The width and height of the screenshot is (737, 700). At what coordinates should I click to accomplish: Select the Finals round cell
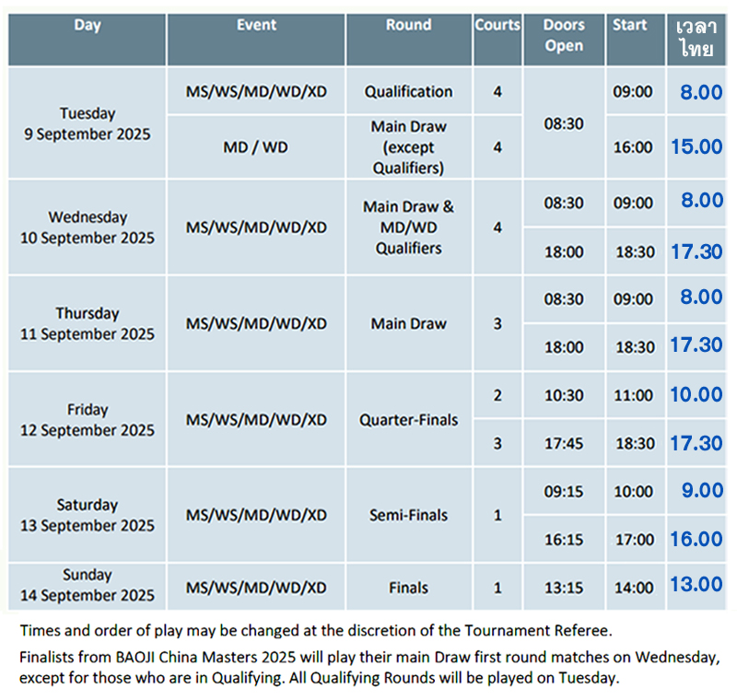tap(409, 588)
